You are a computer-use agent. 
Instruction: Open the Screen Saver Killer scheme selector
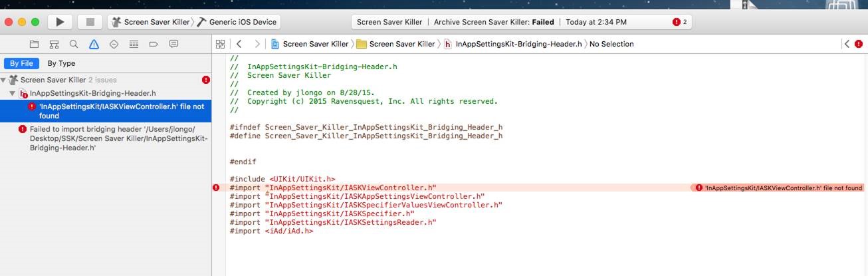[151, 22]
